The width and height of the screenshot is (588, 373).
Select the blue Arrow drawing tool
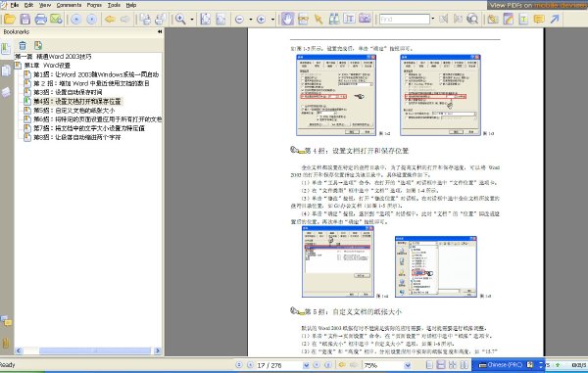(x=555, y=19)
